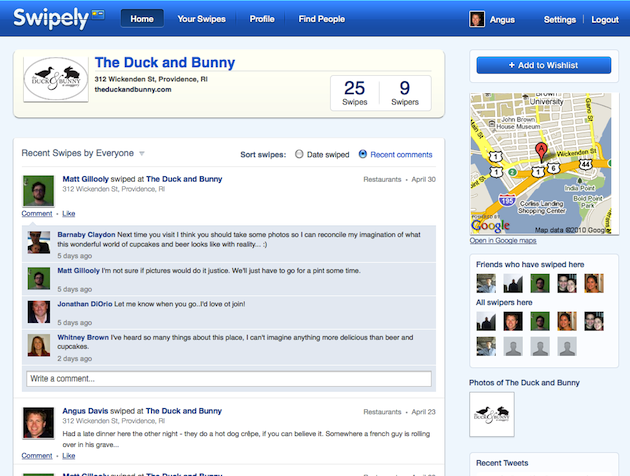Go to Your Swipes
The width and height of the screenshot is (630, 476).
tap(201, 19)
